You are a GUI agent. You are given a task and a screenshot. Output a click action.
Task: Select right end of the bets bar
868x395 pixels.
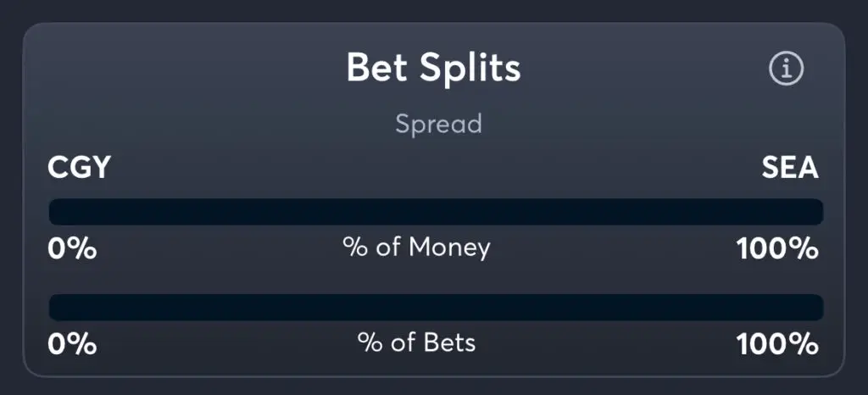(818, 308)
